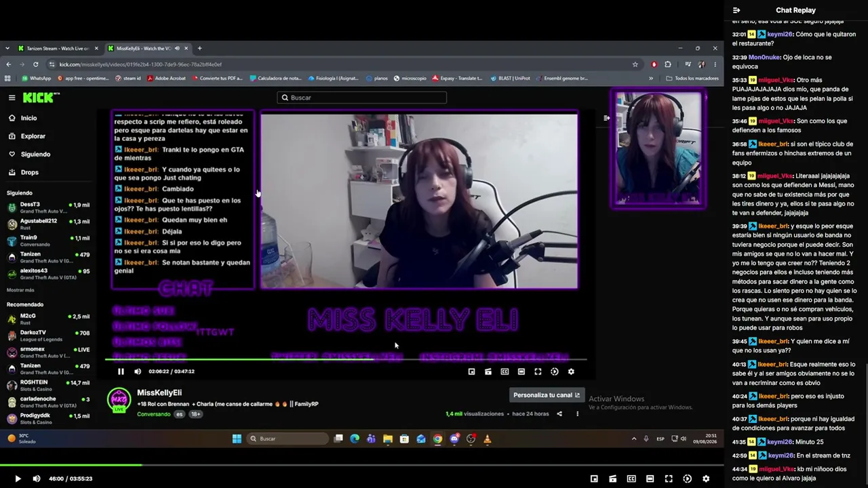Open keymi26 username on the 41:35 message
868x488 pixels.
[780, 442]
